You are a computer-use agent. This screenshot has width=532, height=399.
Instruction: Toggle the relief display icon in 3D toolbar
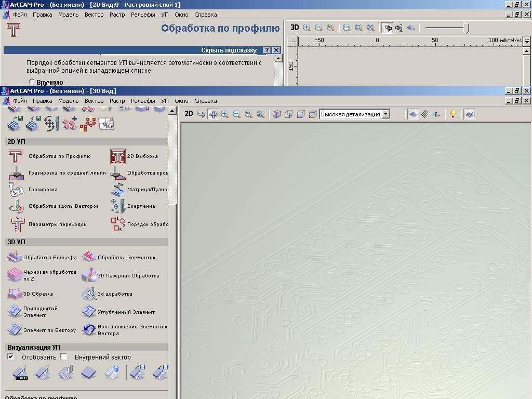pos(413,114)
